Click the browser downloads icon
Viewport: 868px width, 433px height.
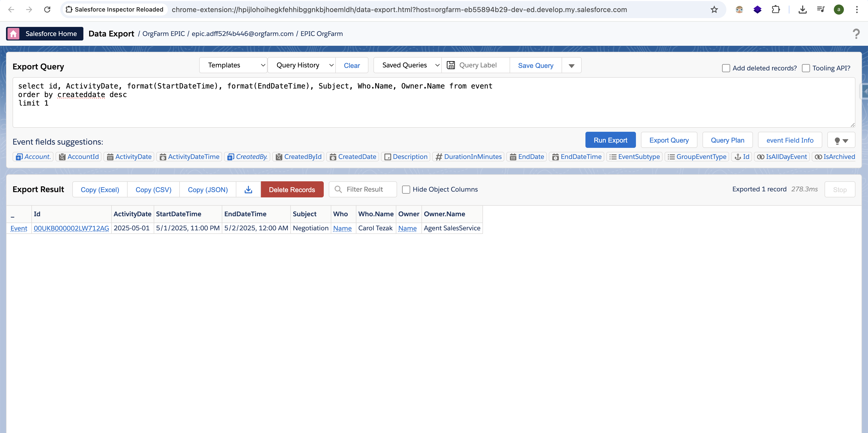click(802, 10)
